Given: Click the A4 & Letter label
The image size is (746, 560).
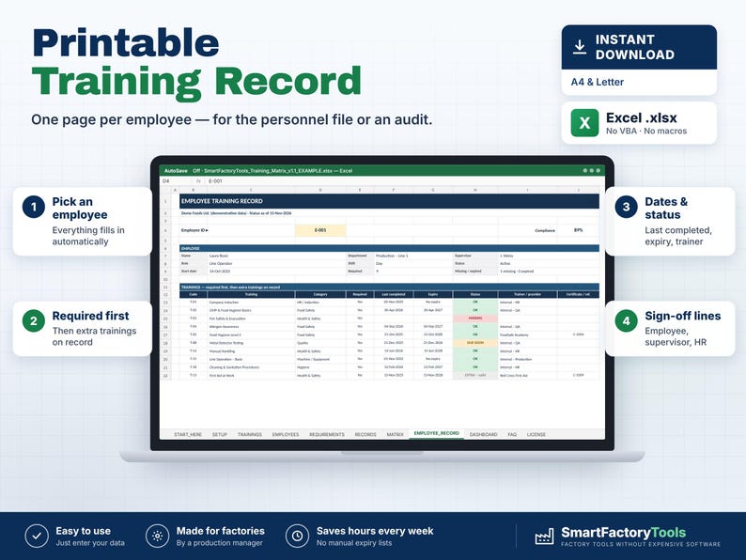Looking at the screenshot, I should pyautogui.click(x=598, y=82).
